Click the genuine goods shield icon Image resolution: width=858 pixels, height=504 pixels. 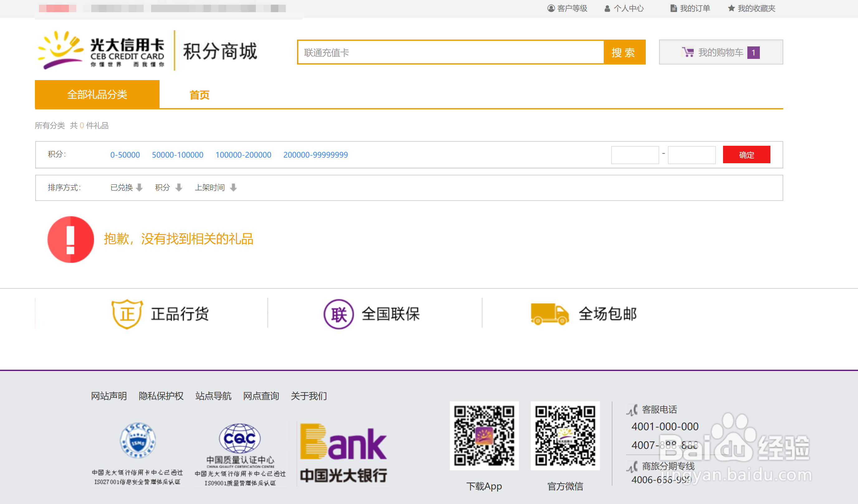point(127,314)
